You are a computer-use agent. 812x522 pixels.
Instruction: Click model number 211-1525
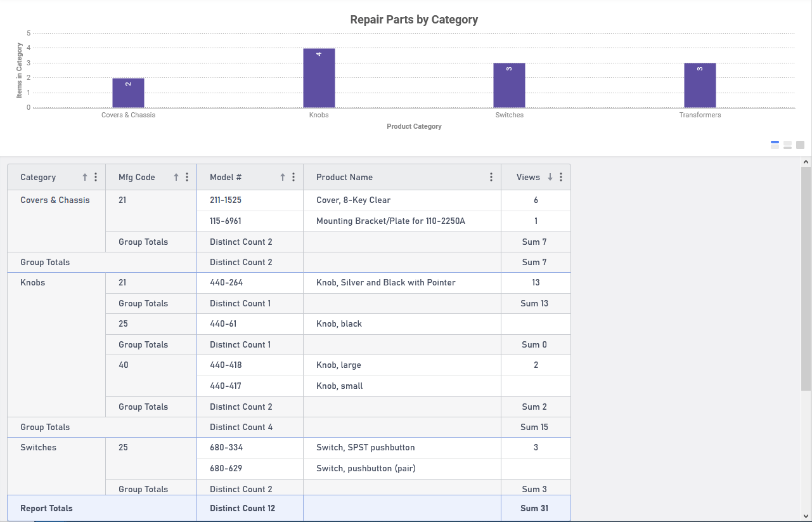click(x=226, y=200)
